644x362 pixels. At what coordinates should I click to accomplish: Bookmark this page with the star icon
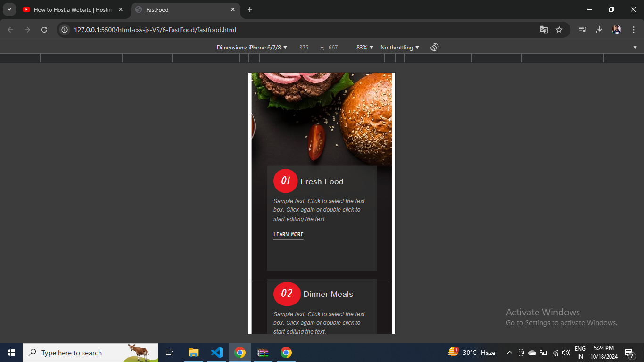tap(559, 30)
